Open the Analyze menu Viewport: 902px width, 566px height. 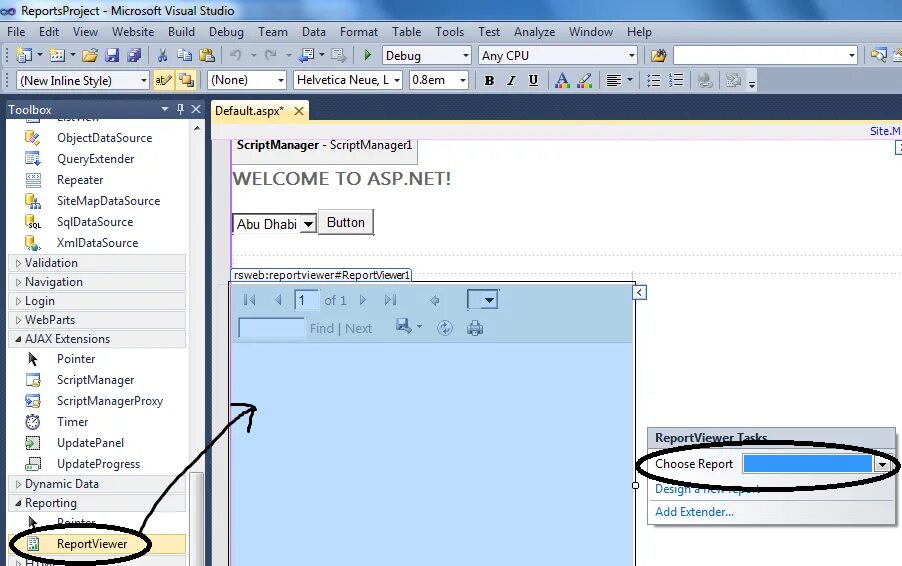pos(534,32)
